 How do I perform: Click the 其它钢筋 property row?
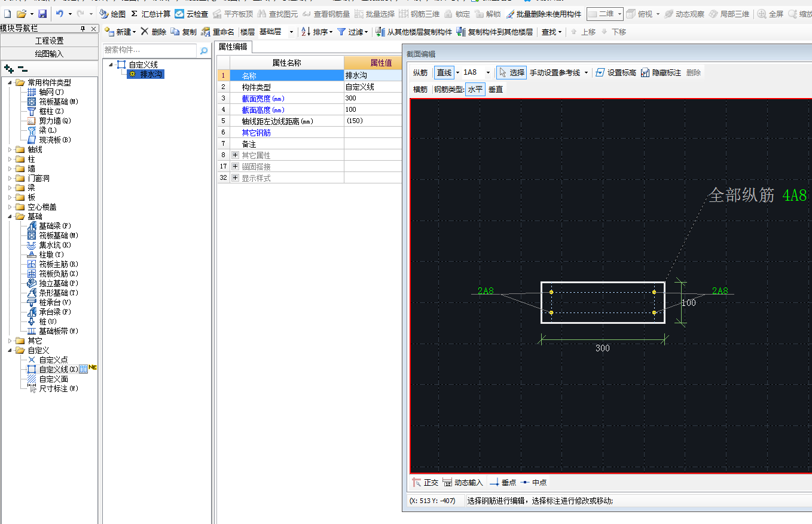[x=309, y=133]
